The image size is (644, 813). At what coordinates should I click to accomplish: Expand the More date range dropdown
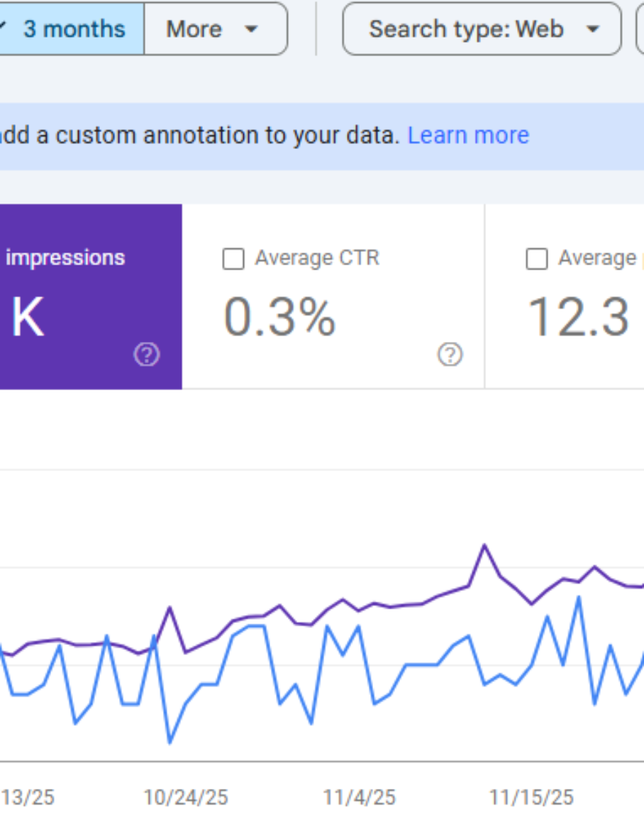(213, 29)
